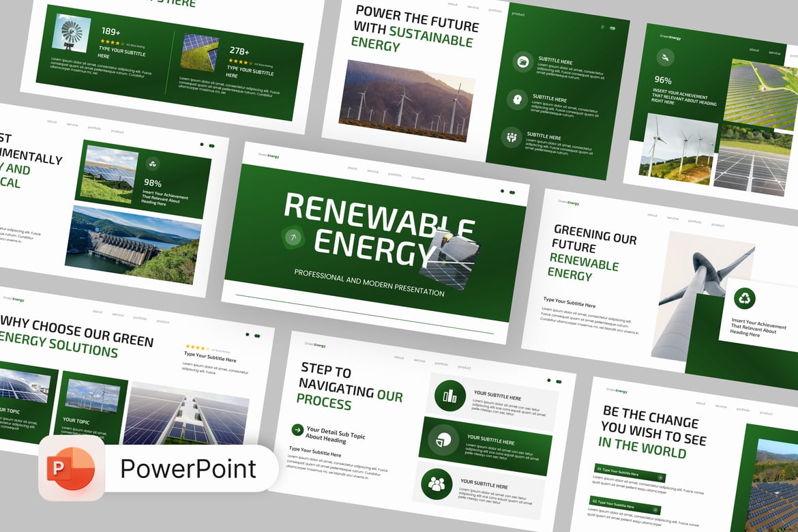Click the 189+ statistic text
This screenshot has width=798, height=532.
(110, 31)
